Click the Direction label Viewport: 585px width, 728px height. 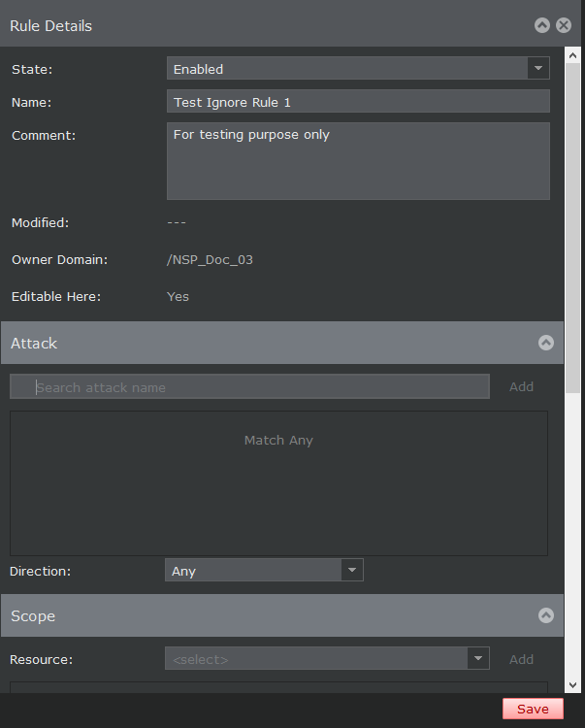tap(41, 571)
